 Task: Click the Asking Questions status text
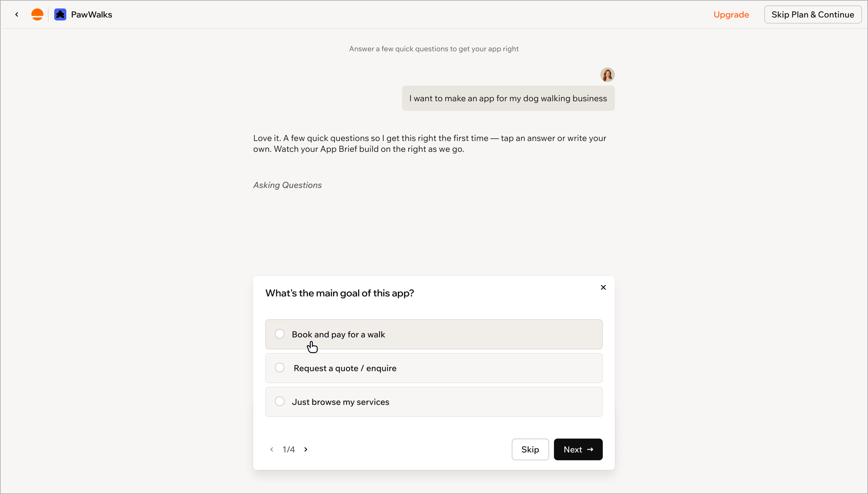(287, 185)
